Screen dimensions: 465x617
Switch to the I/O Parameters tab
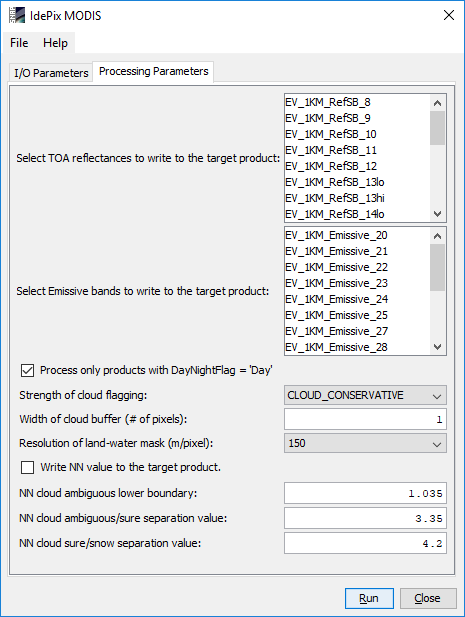[x=51, y=73]
